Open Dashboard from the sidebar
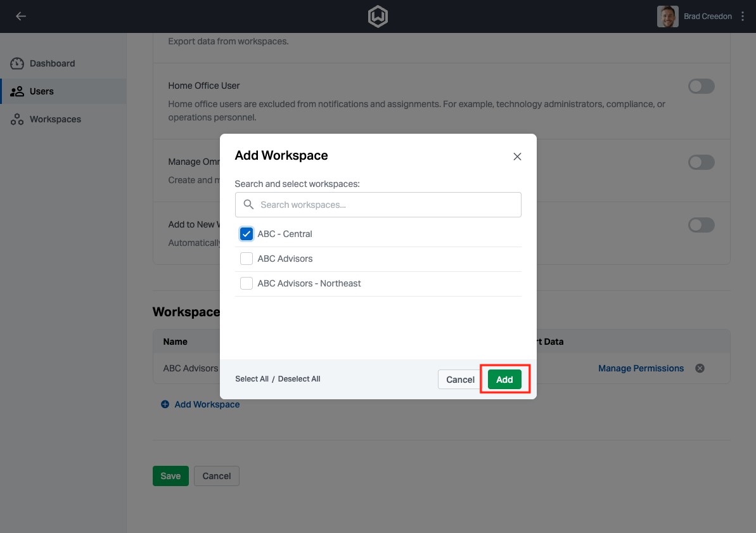 pos(52,63)
